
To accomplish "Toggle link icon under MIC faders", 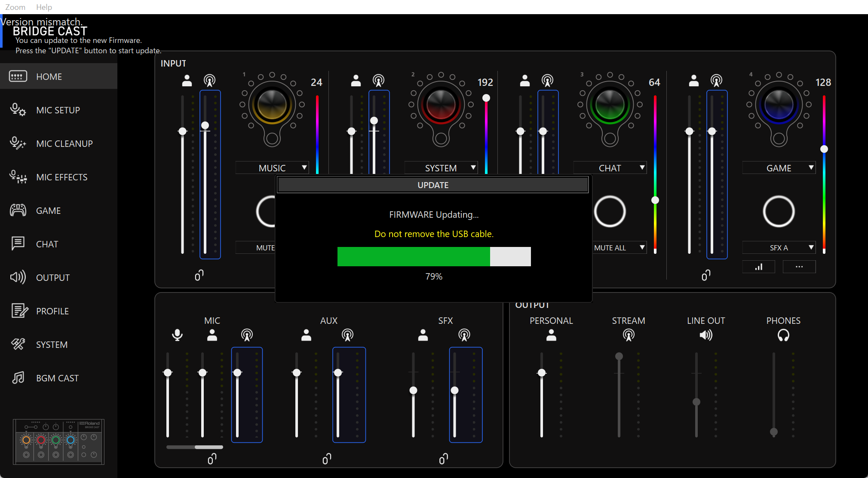I will coord(212,459).
